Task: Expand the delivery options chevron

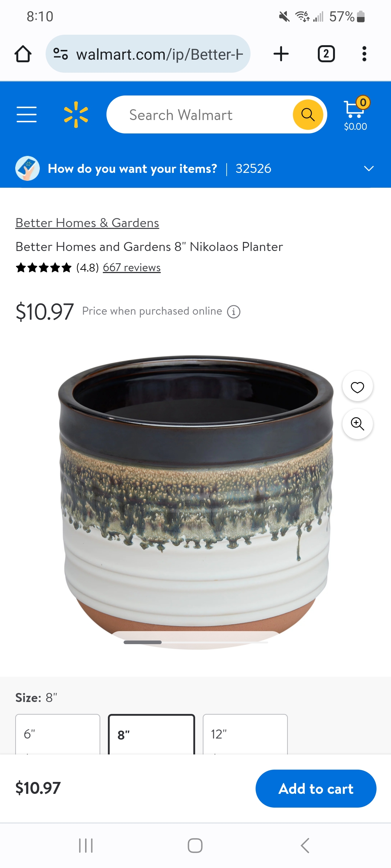Action: (x=369, y=169)
